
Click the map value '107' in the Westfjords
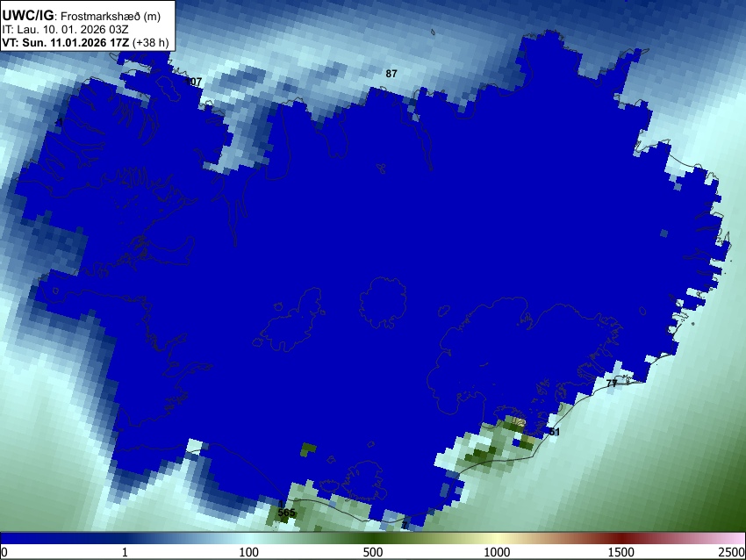pyautogui.click(x=193, y=82)
